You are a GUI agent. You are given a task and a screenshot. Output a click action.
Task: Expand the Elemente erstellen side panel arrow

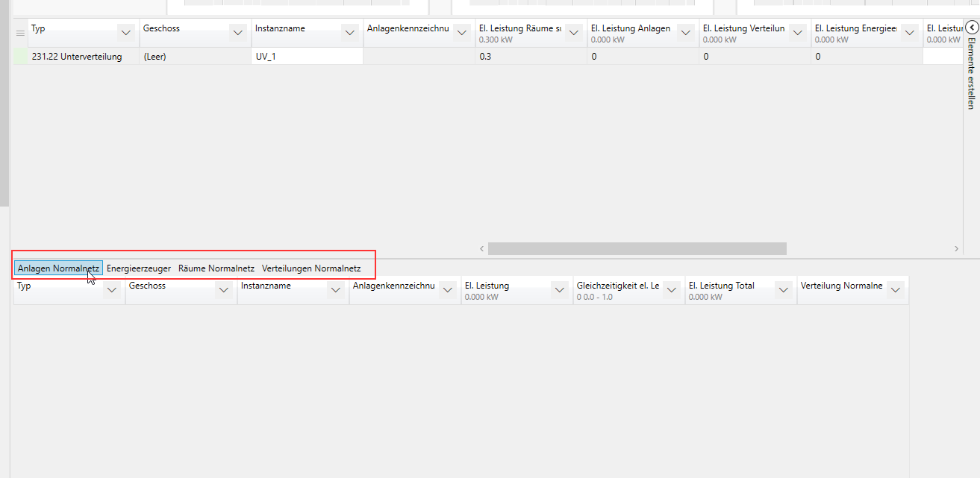971,28
